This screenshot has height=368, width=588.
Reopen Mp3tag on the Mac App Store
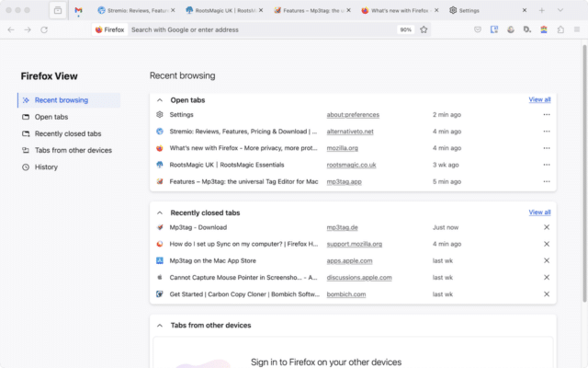(x=212, y=260)
